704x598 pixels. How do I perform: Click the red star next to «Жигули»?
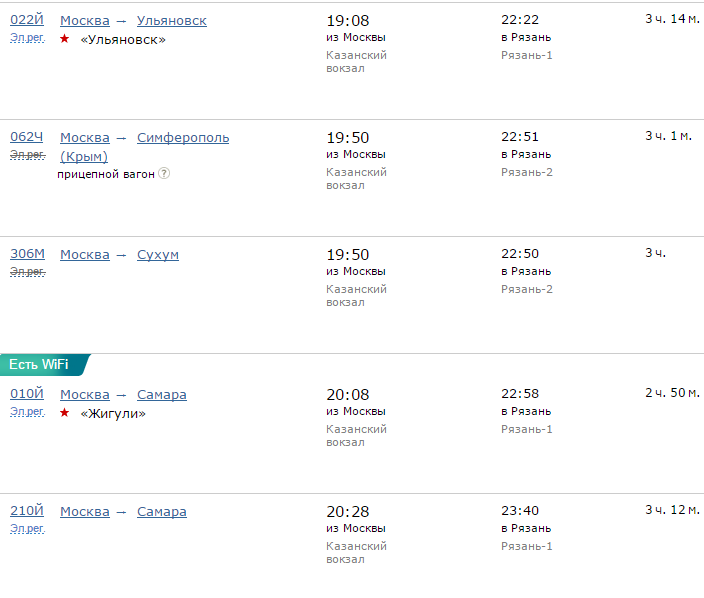pos(65,413)
